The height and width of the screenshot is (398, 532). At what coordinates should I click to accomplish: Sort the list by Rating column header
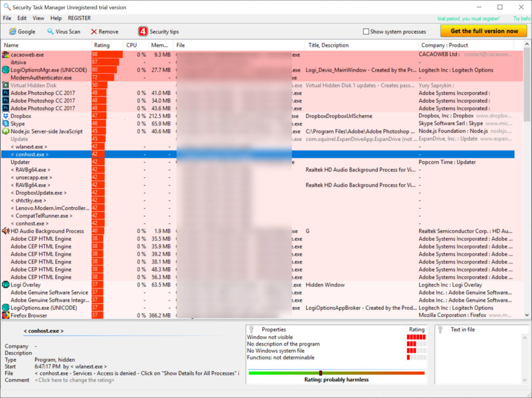coord(102,45)
